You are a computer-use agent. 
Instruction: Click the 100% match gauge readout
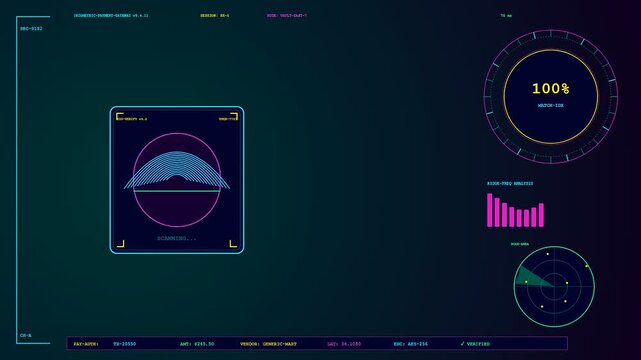(x=550, y=89)
